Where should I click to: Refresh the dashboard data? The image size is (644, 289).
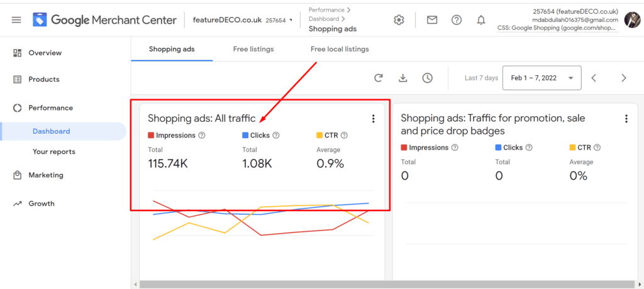pos(378,78)
